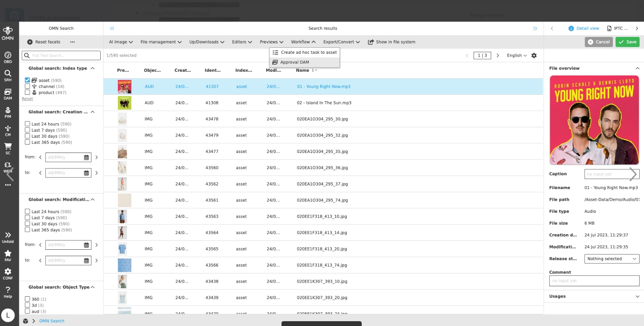Open the PIM module in sidebar
The height and width of the screenshot is (326, 644).
point(8,112)
